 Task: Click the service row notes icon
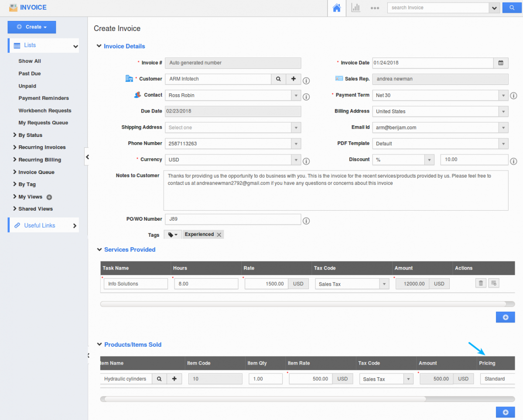click(494, 283)
